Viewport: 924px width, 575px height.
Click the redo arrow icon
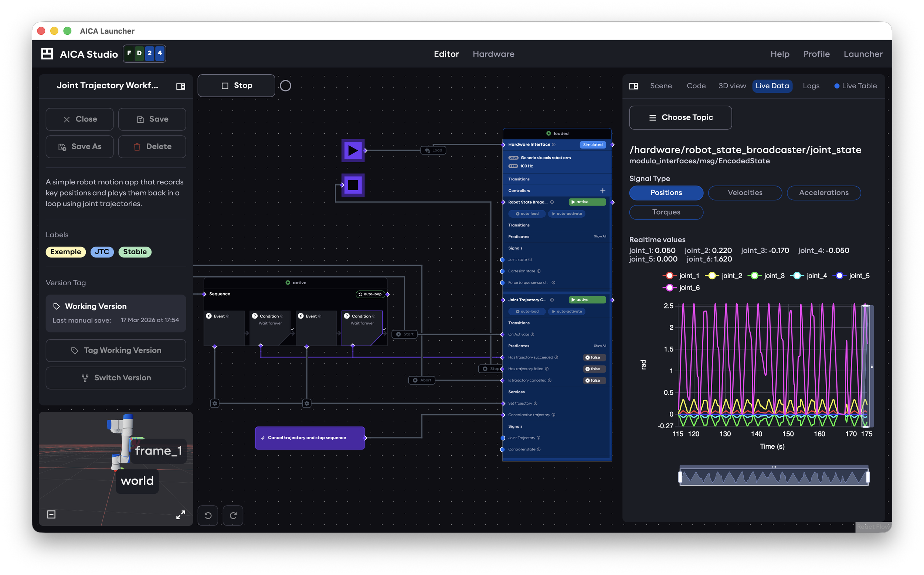coord(233,516)
